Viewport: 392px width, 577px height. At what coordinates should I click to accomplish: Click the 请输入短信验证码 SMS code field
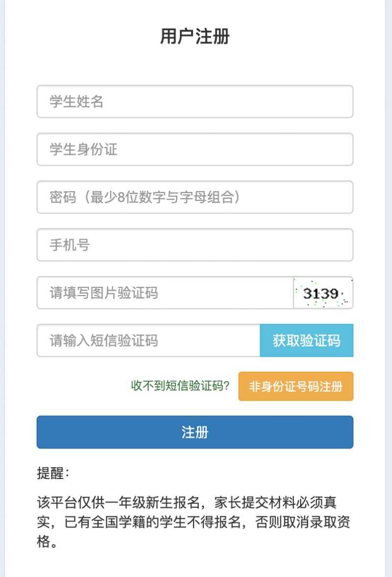[148, 341]
